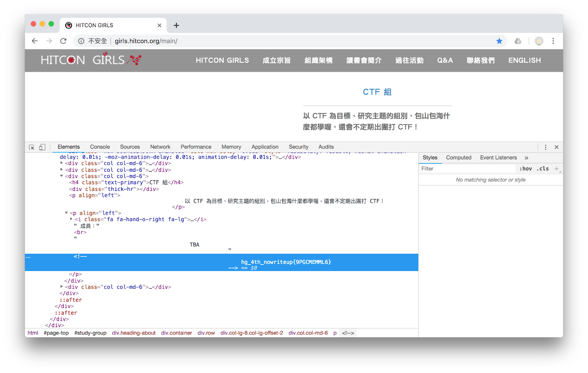Click div.container breadcrumb

pos(176,333)
